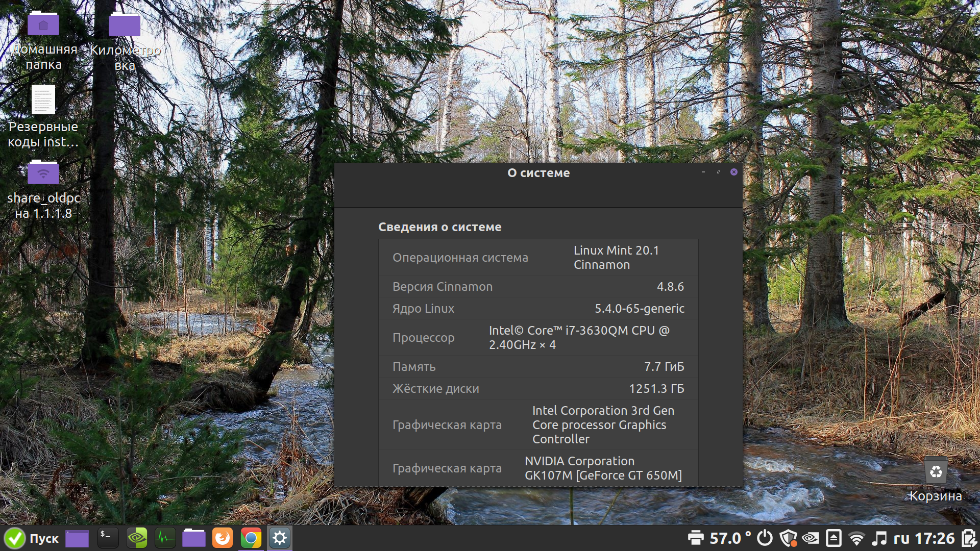Switch to the Chrome window in taskbar
Screen dimensions: 980x551
point(251,538)
